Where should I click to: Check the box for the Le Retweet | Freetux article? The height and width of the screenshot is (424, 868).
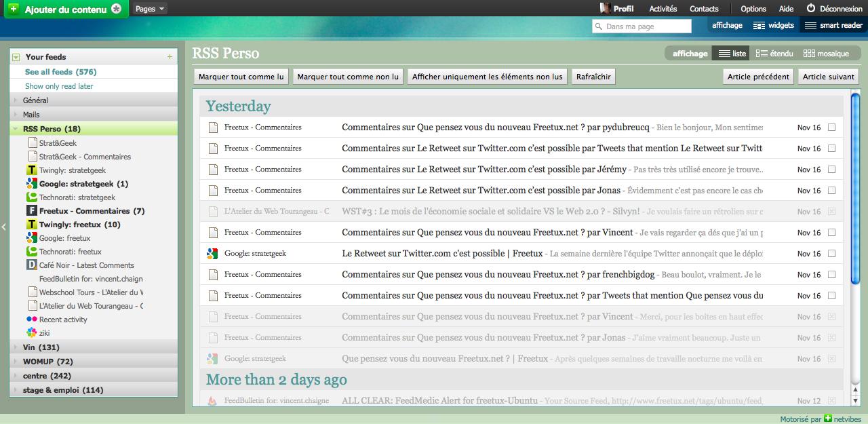coord(831,254)
